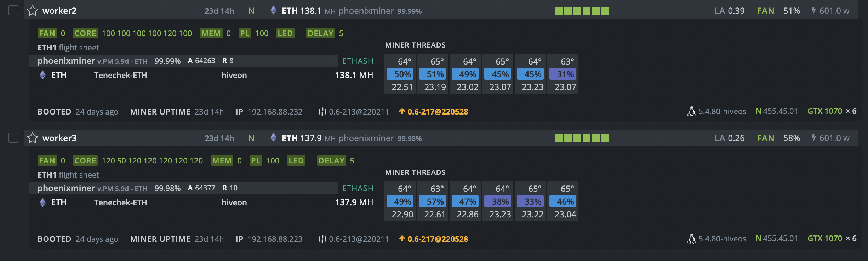The width and height of the screenshot is (868, 261).
Task: Open ETH1 flight sheet for worker3
Action: click(68, 175)
